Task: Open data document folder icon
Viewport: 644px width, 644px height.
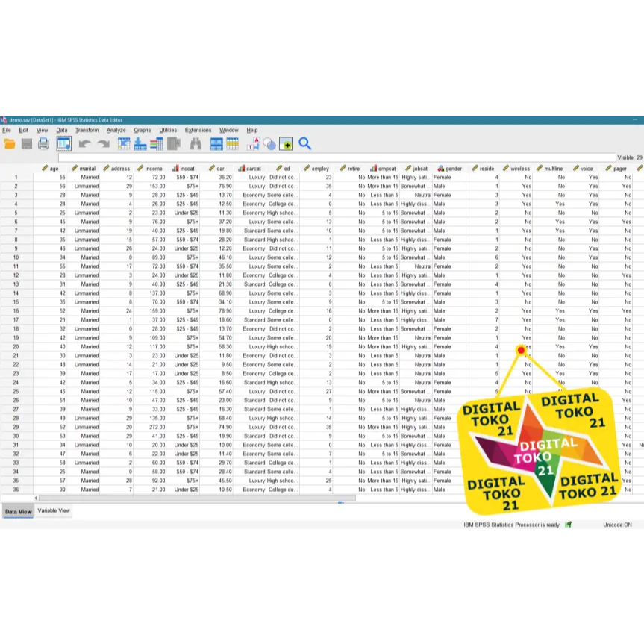Action: point(10,144)
